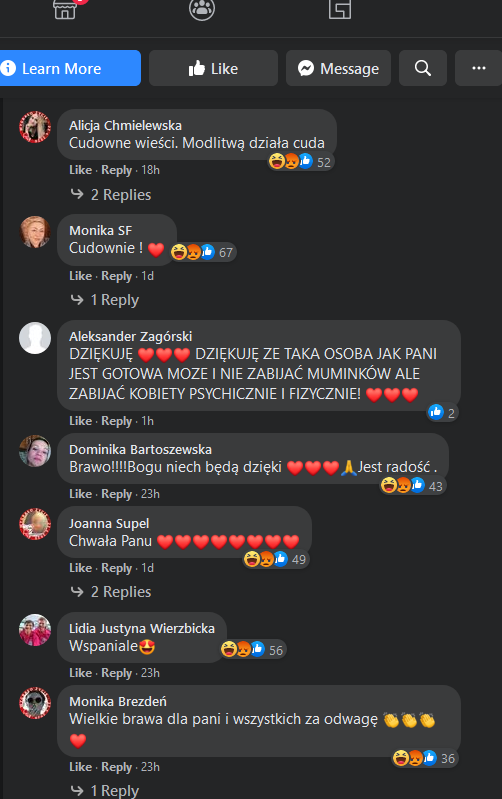The width and height of the screenshot is (502, 799).
Task: View reactions on Alicja Chmielewska's comment
Action: (301, 162)
